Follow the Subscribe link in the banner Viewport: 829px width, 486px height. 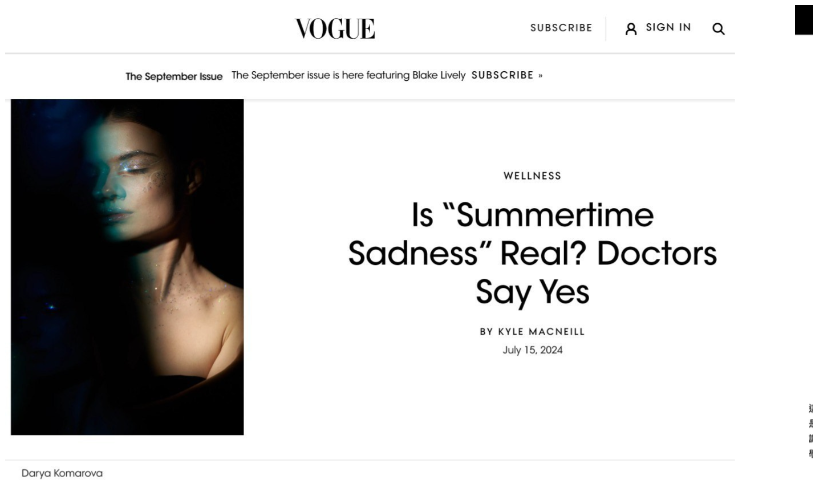point(502,76)
